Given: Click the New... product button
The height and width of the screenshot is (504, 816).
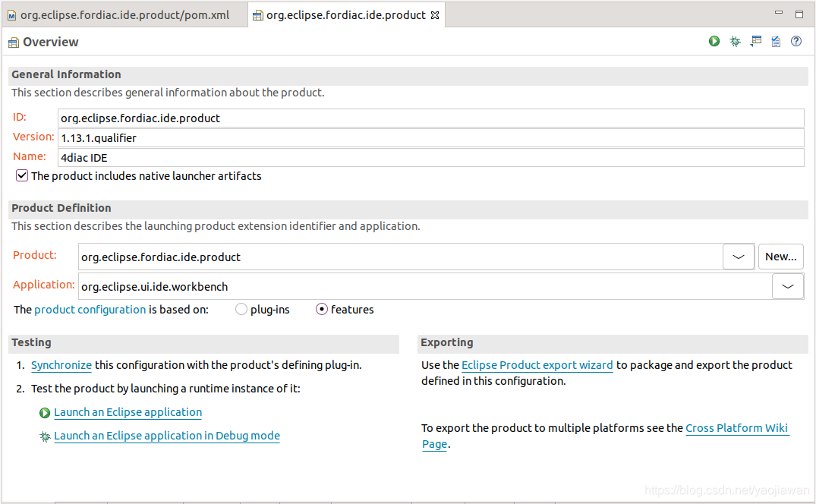Looking at the screenshot, I should coord(780,257).
